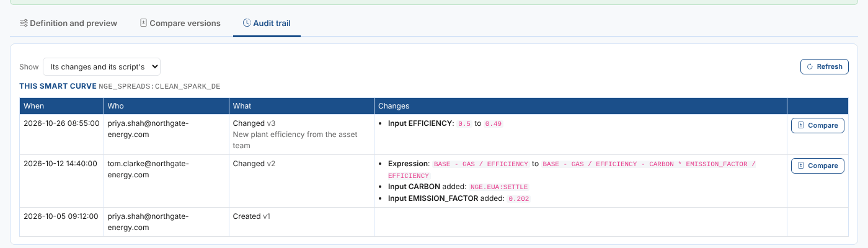This screenshot has height=248, width=868.
Task: Click the 0.49 new efficiency value
Action: [494, 124]
